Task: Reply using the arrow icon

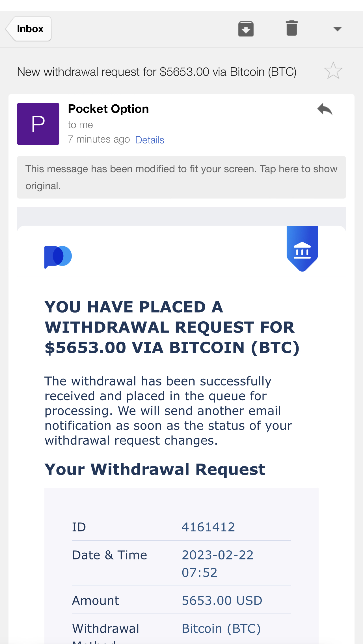Action: (x=325, y=109)
